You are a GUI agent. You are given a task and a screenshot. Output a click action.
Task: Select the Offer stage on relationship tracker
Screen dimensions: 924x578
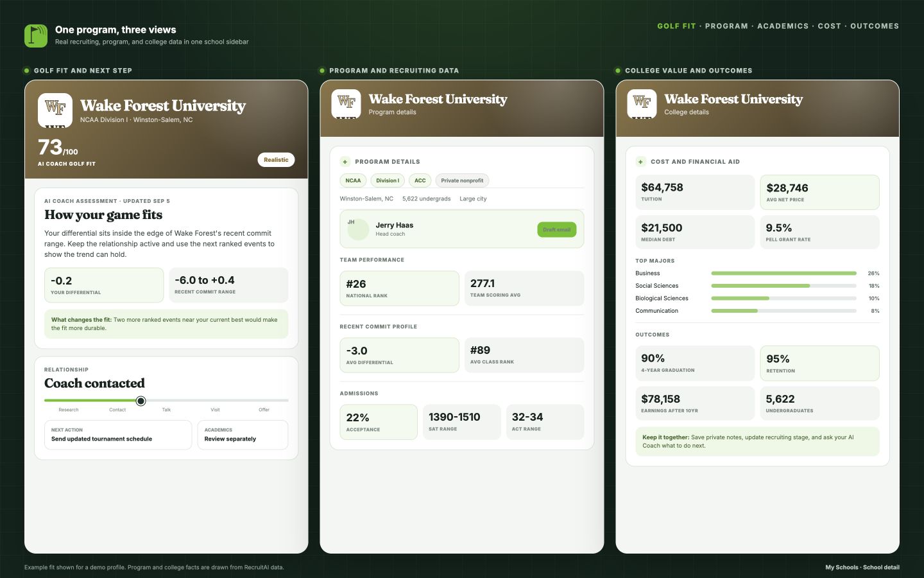point(264,410)
